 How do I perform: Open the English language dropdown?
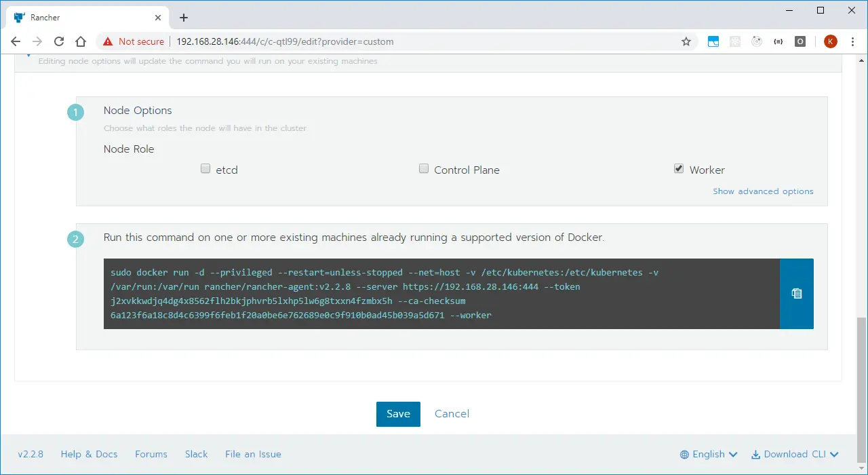(x=709, y=454)
